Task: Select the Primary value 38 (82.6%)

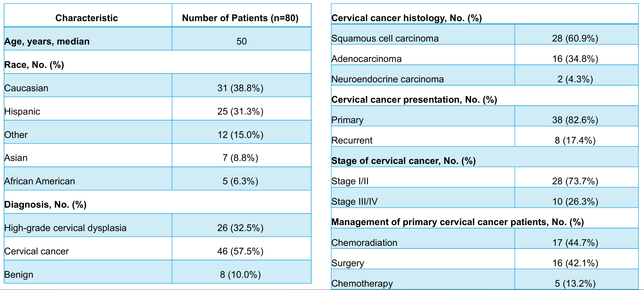Action: [575, 120]
